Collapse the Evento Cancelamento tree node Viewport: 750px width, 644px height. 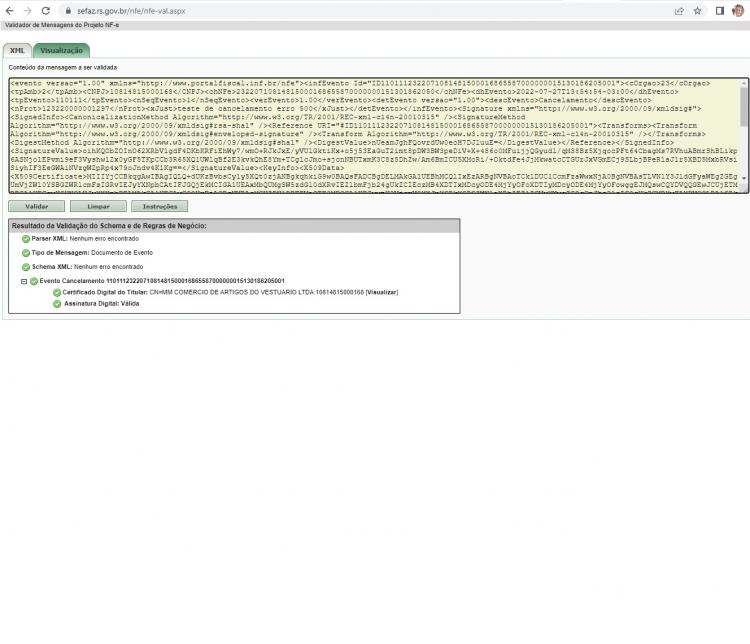(x=24, y=281)
